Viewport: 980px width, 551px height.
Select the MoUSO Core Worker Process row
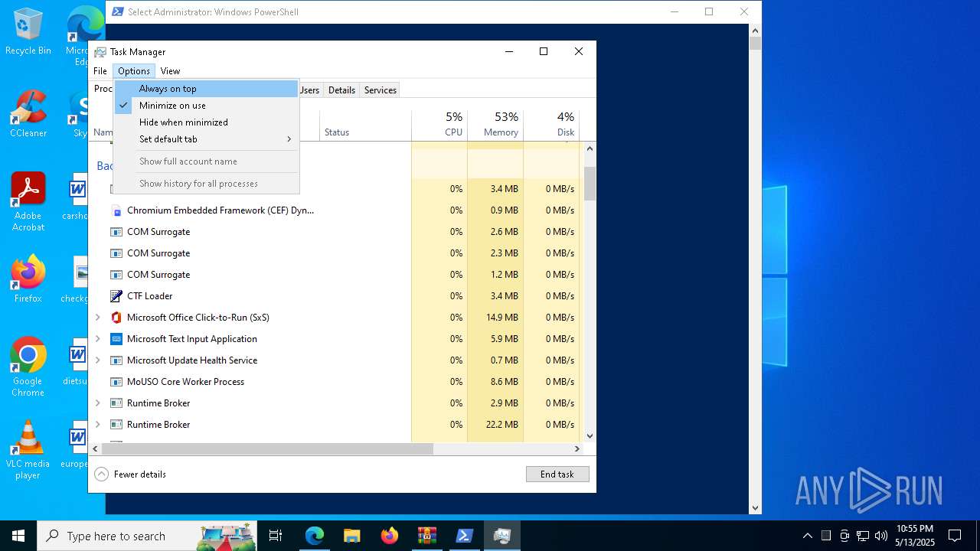(x=335, y=382)
